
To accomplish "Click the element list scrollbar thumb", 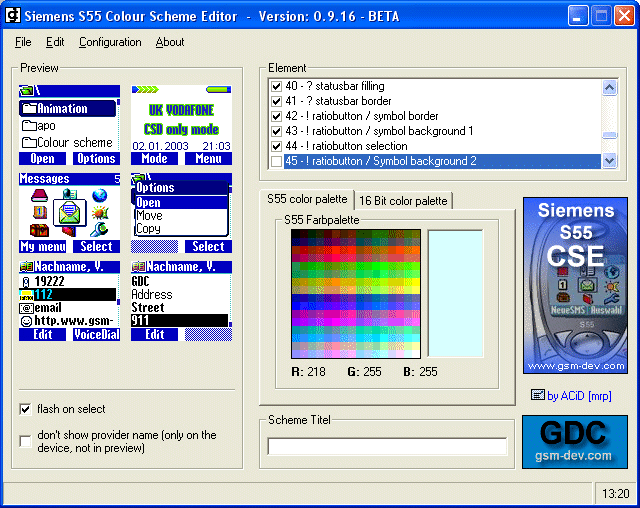I will pos(609,135).
